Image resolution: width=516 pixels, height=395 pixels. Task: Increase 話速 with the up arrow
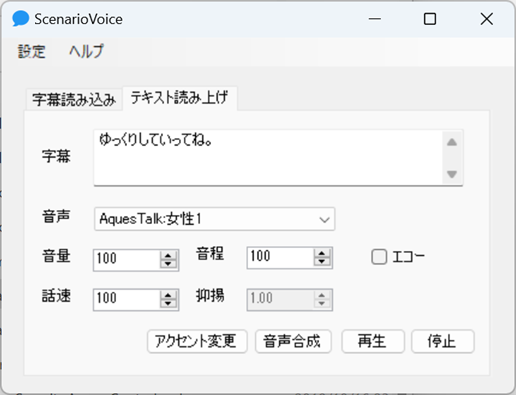[168, 295]
